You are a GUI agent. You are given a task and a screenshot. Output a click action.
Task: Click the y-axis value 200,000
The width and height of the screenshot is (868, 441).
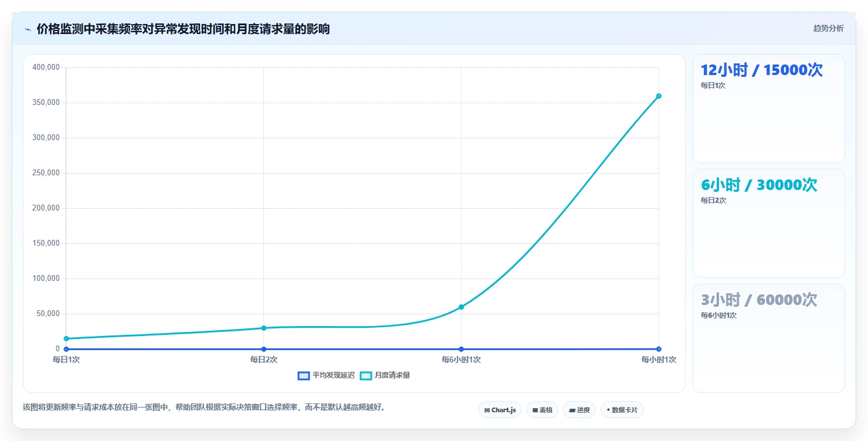[46, 208]
